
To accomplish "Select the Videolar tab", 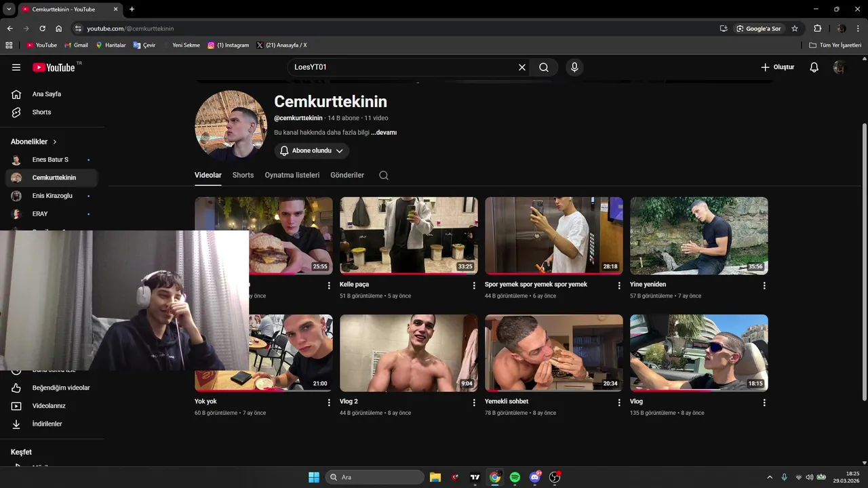I will [x=208, y=175].
